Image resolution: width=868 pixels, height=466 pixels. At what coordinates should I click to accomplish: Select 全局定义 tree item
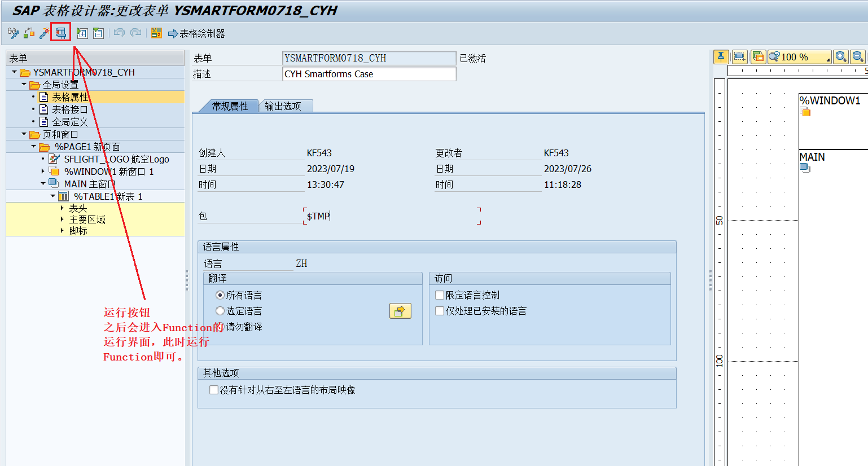70,122
